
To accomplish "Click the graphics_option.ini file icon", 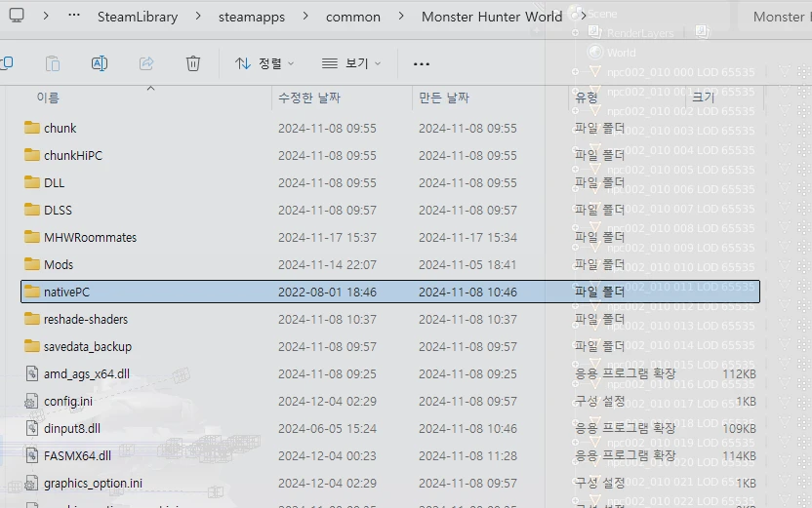I will [x=31, y=484].
